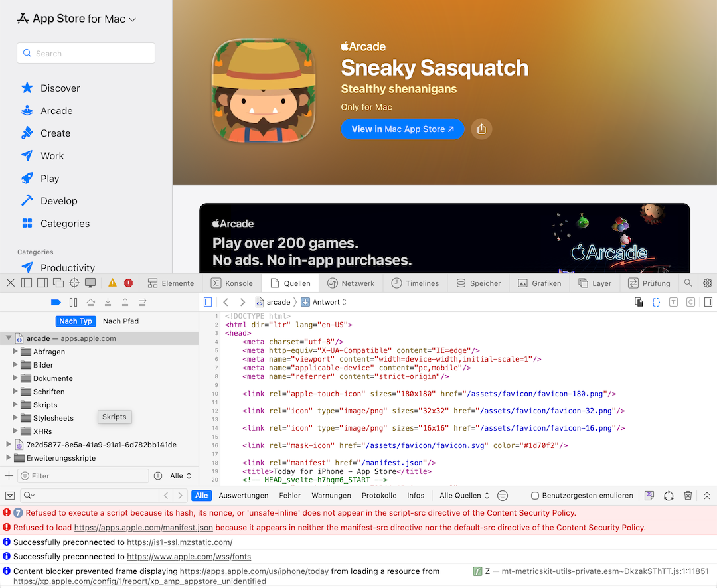
Task: Toggle breakpoints with the blue breakpoint icon
Action: 56,303
